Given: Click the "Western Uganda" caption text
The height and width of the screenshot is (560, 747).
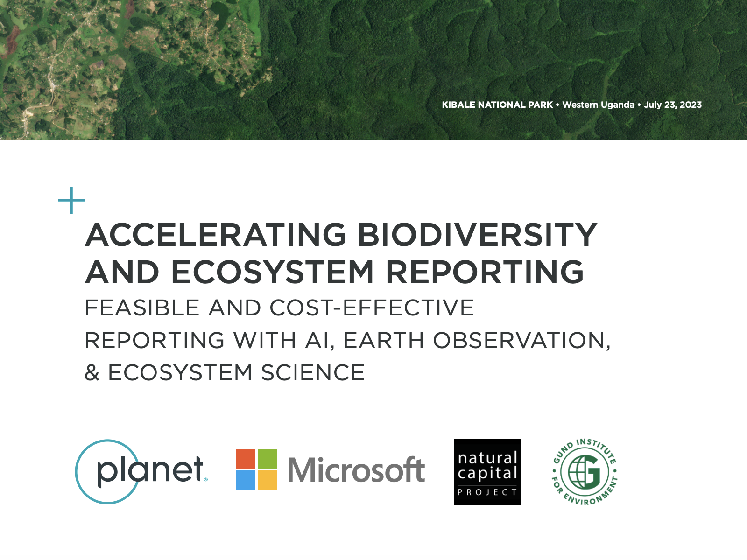Looking at the screenshot, I should click(x=598, y=105).
